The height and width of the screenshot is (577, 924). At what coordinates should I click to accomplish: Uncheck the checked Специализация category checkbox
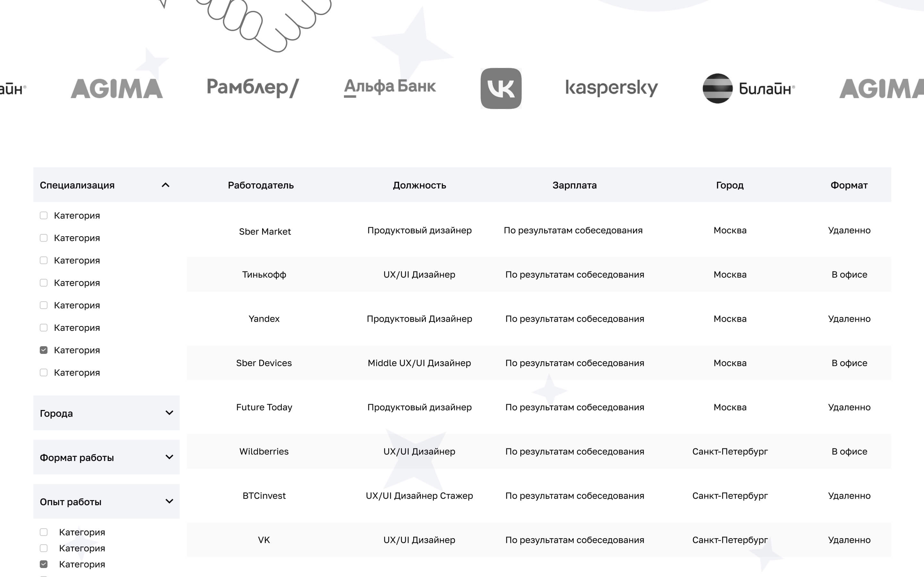click(x=44, y=350)
